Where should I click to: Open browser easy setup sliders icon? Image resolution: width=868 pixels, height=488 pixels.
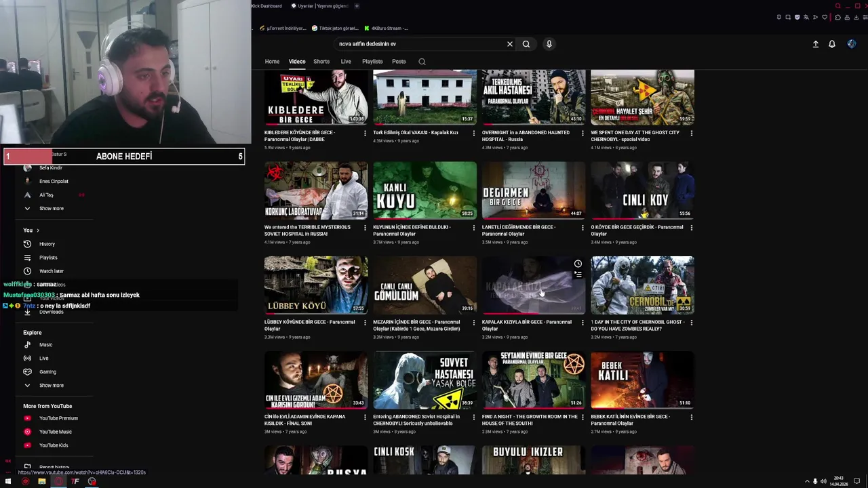point(865,17)
